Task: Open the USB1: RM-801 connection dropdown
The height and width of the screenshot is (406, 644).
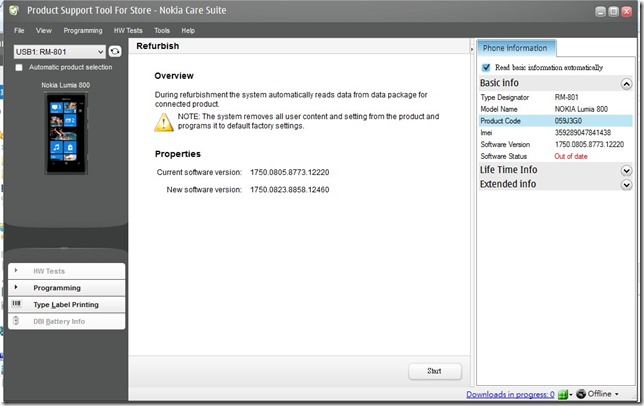Action: pos(60,52)
